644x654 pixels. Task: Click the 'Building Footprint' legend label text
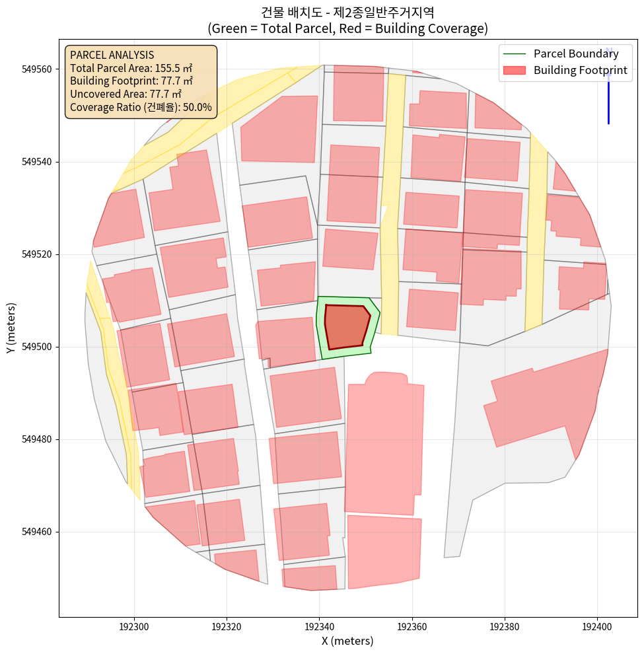(580, 71)
